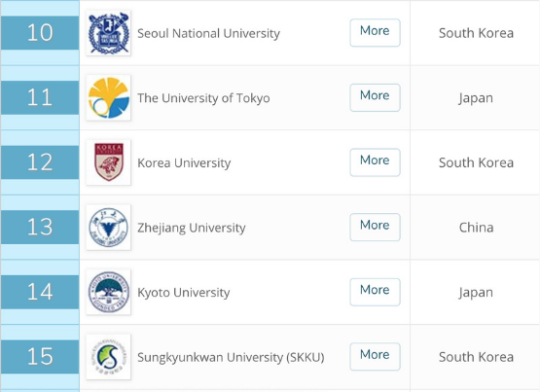Open More for The University of Tokyo
The image size is (540, 392).
click(375, 97)
